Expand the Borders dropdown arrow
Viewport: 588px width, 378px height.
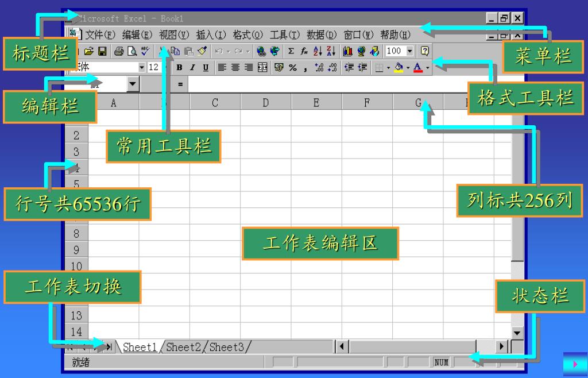pos(388,68)
